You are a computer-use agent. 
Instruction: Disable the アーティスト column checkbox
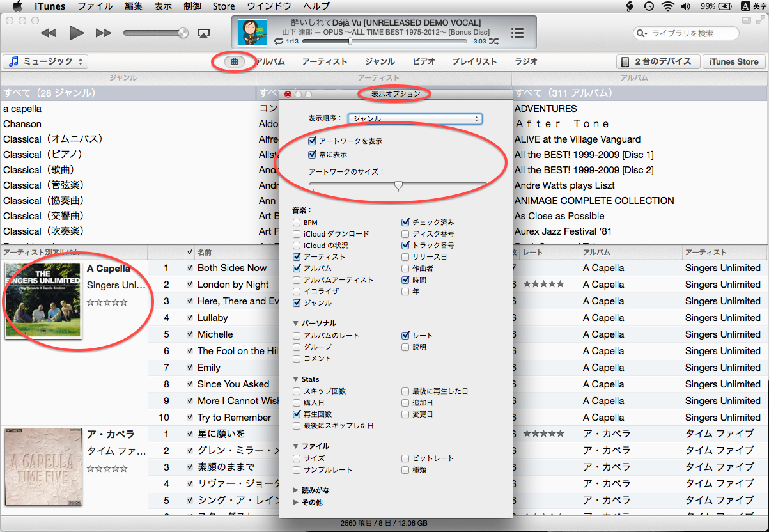297,257
